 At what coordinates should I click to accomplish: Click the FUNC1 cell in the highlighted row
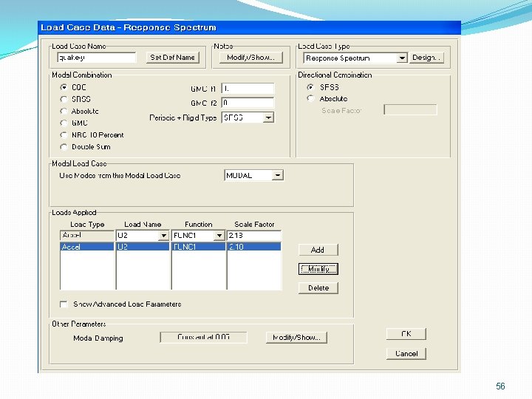click(x=199, y=247)
